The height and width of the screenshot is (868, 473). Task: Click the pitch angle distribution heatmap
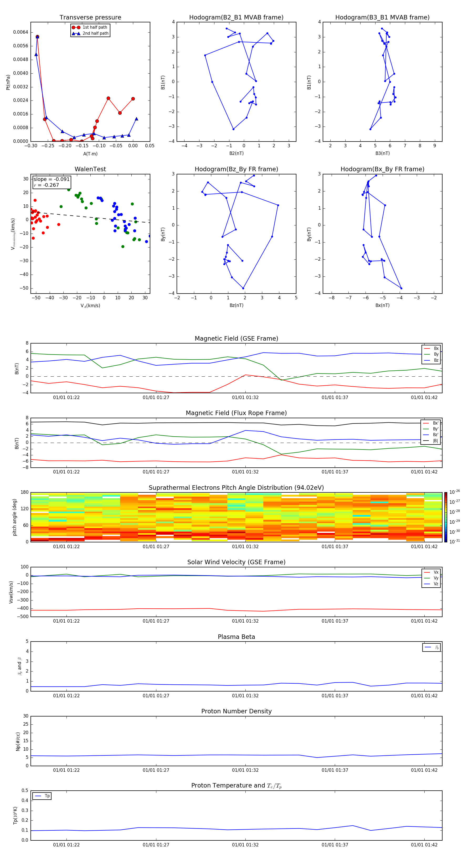pyautogui.click(x=236, y=517)
